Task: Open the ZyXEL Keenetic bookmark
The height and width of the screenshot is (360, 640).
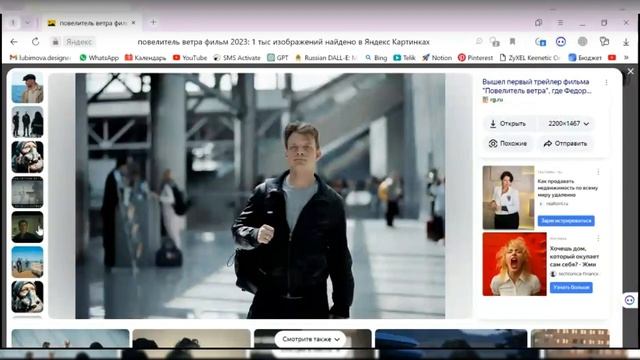Action: coord(529,58)
